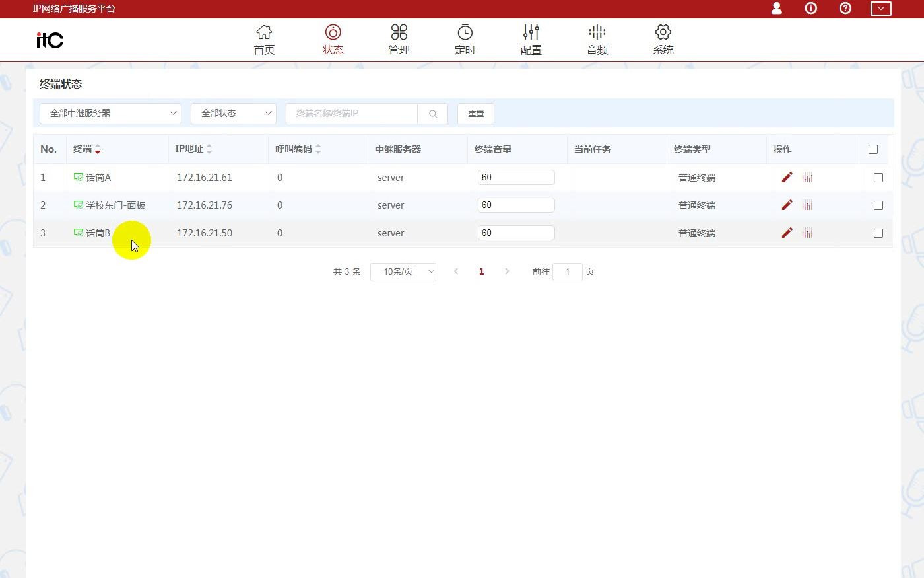Click the 当前任务 column header
The height and width of the screenshot is (578, 924).
593,149
